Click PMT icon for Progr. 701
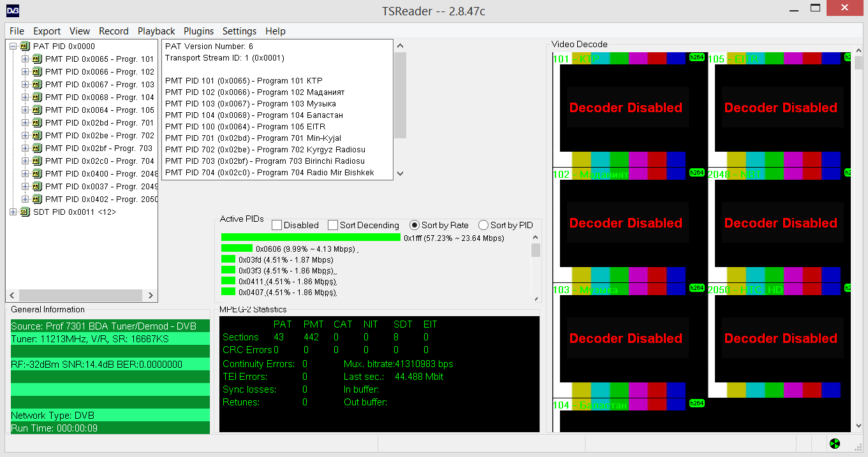Screen dimensions: 868x457 click(37, 122)
